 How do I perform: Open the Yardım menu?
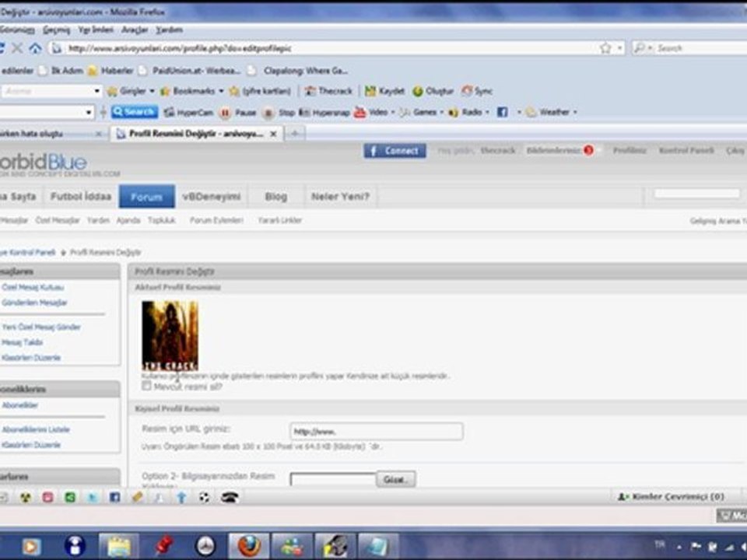click(x=169, y=30)
